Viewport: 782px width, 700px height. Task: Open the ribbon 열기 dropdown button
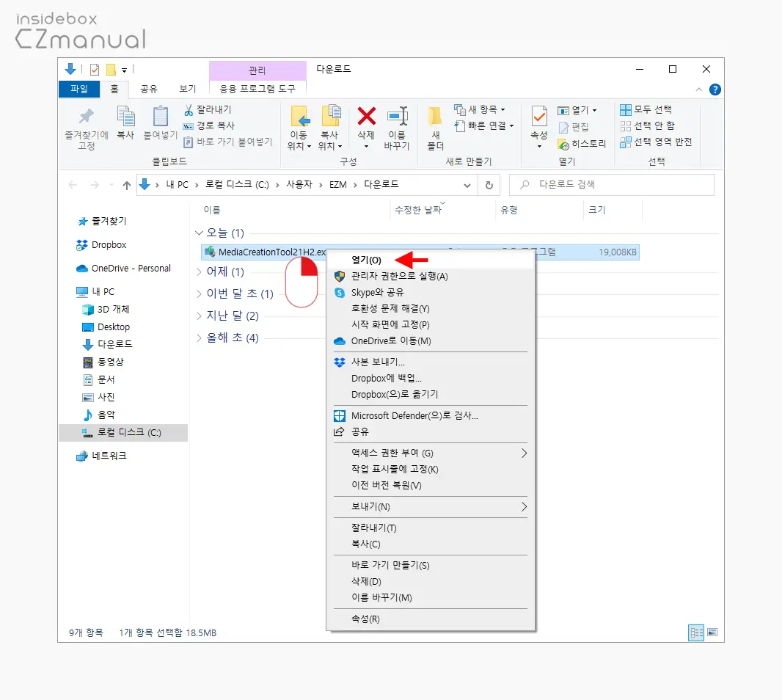[x=577, y=110]
